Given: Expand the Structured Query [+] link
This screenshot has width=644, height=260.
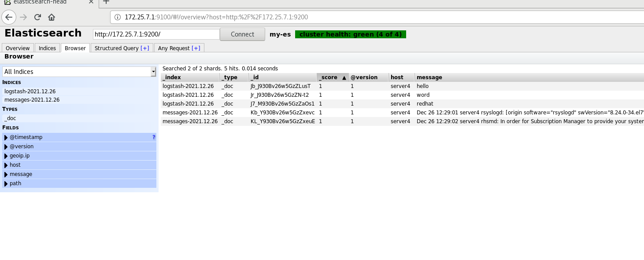Looking at the screenshot, I should tap(144, 48).
